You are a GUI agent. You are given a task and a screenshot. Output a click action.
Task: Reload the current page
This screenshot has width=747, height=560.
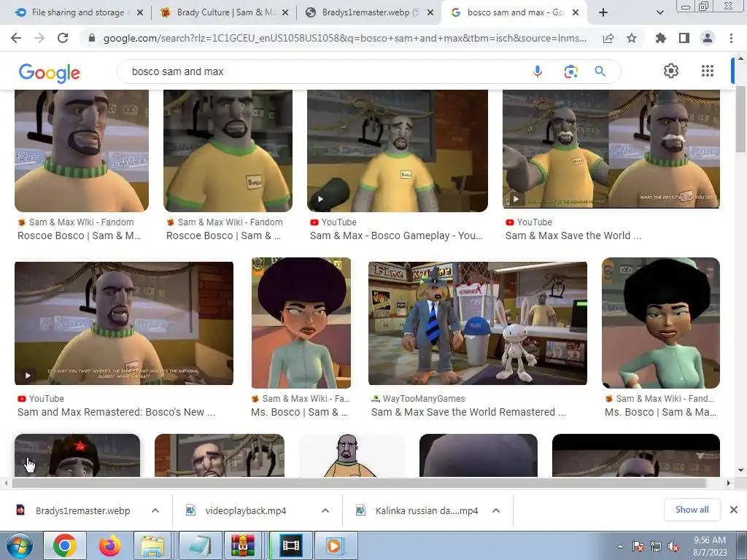(x=63, y=38)
